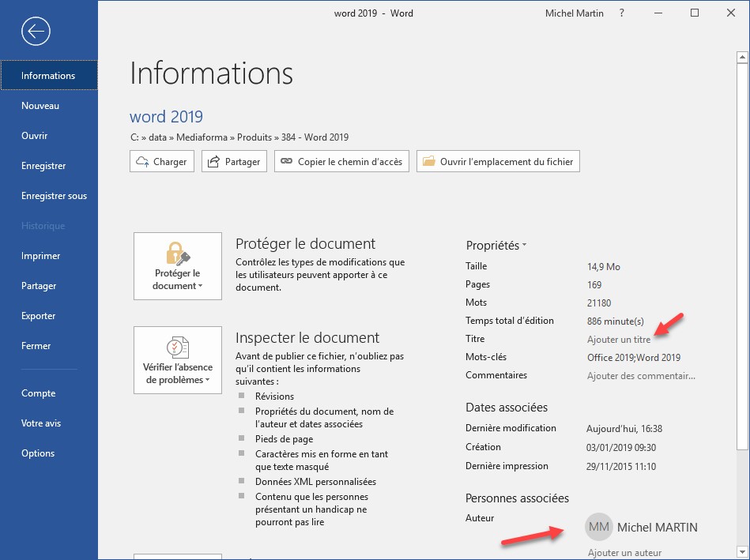
Task: Open the Imprimer sidebar item
Action: 41,256
